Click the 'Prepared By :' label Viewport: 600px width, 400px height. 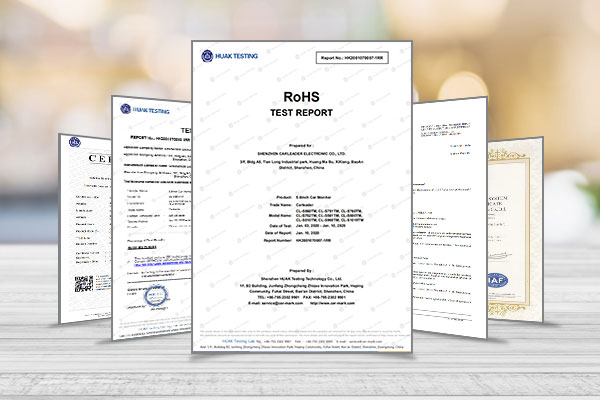[x=301, y=271]
